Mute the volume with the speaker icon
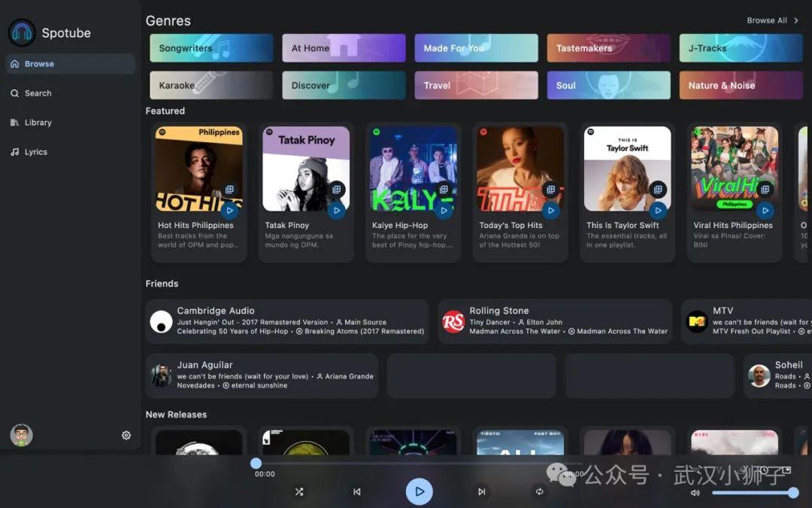This screenshot has height=508, width=812. pos(695,493)
